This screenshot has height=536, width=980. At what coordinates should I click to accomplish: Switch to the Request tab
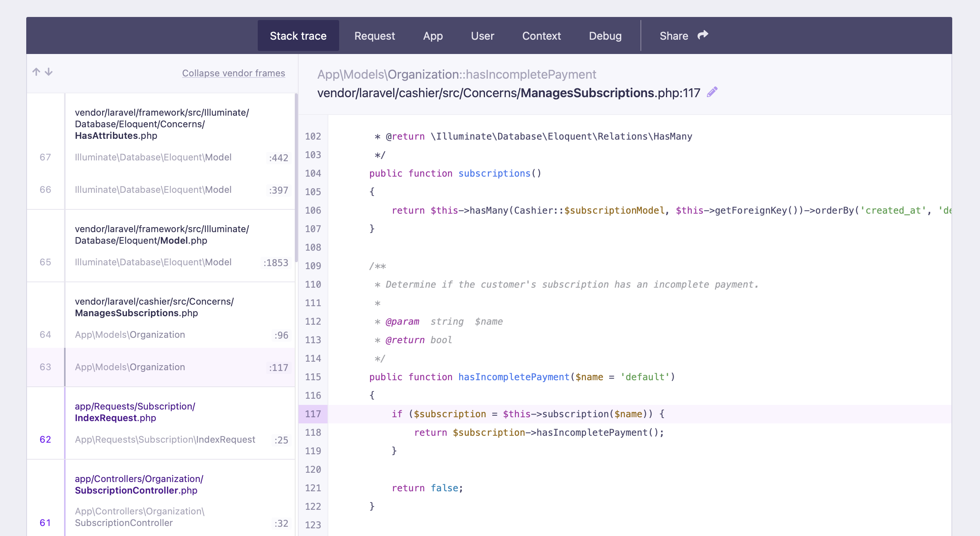(x=374, y=35)
